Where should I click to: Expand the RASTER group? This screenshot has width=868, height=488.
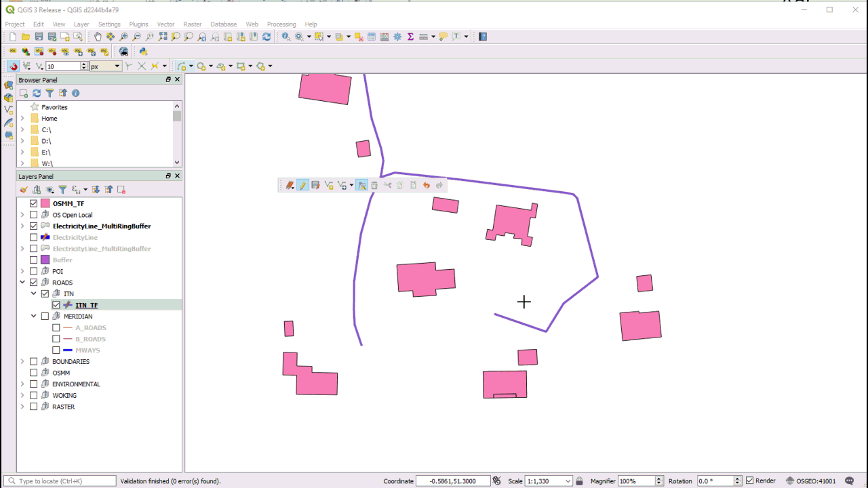pyautogui.click(x=22, y=407)
